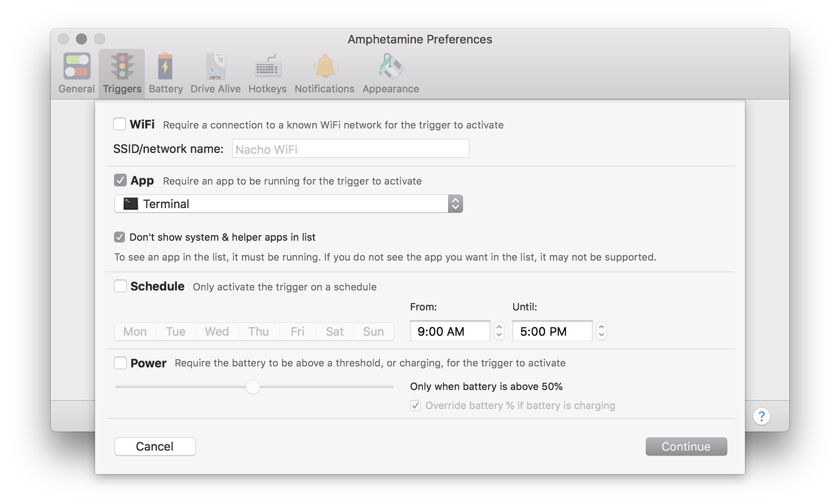840x504 pixels.
Task: Toggle Don't show system & helper apps
Action: point(119,237)
